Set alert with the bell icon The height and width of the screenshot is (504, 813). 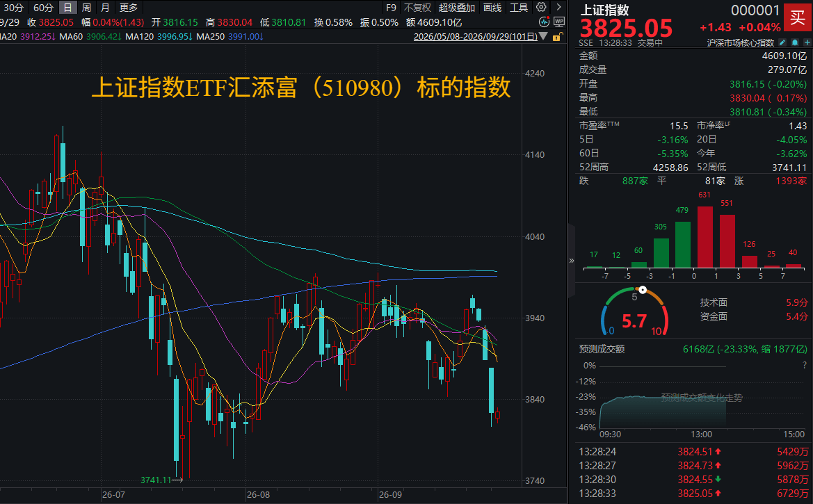795,42
